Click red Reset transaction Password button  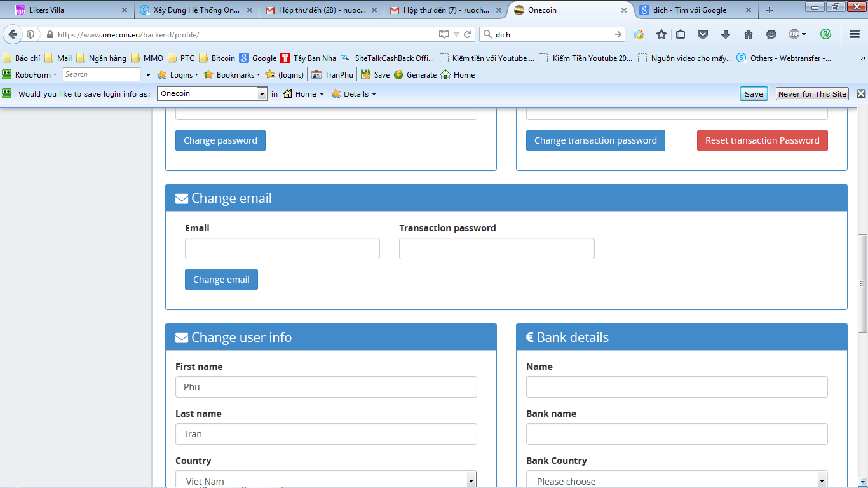coord(763,140)
